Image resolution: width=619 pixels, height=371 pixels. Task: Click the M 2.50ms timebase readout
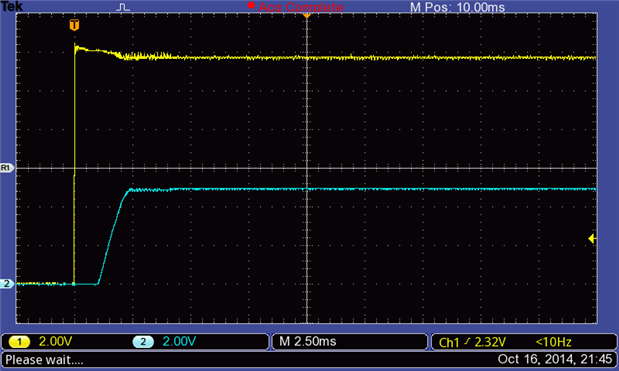click(x=308, y=341)
